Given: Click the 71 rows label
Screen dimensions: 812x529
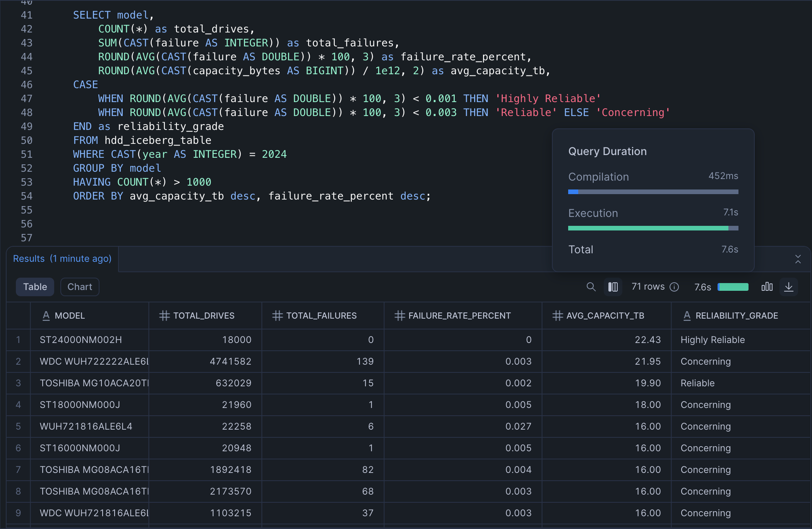Looking at the screenshot, I should click(648, 287).
